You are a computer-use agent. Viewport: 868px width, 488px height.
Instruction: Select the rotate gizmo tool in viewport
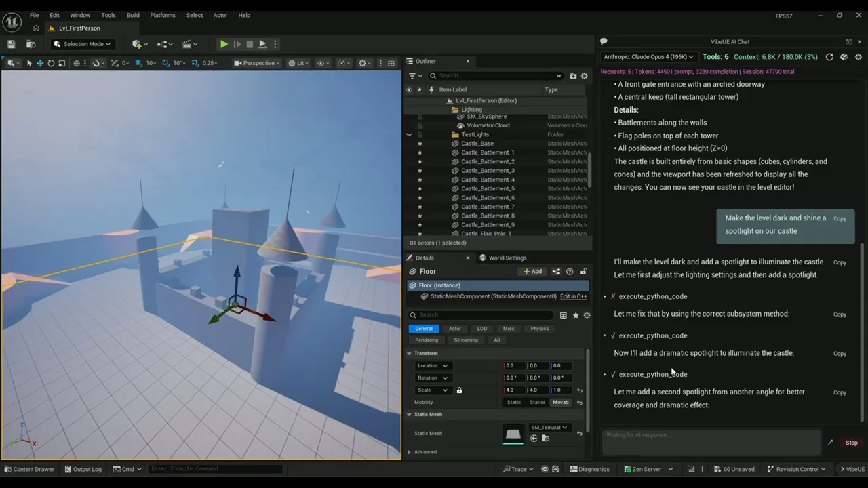(x=51, y=63)
